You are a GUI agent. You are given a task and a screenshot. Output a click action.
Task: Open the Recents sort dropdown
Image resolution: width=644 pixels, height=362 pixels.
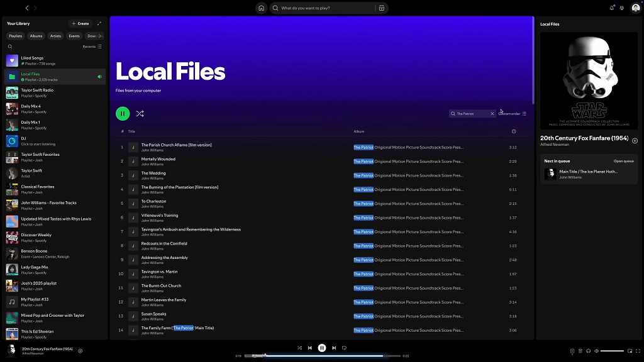[x=92, y=47]
